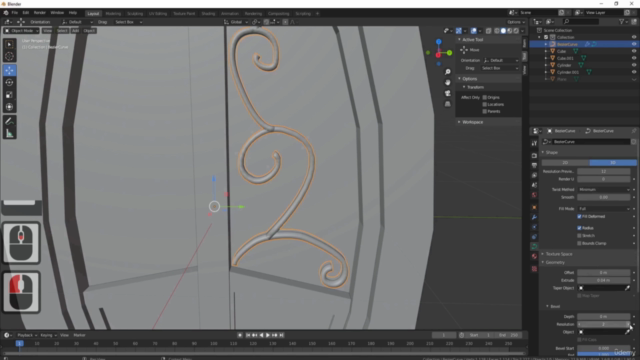
Task: Open the Render properties tab icon
Action: (x=534, y=156)
